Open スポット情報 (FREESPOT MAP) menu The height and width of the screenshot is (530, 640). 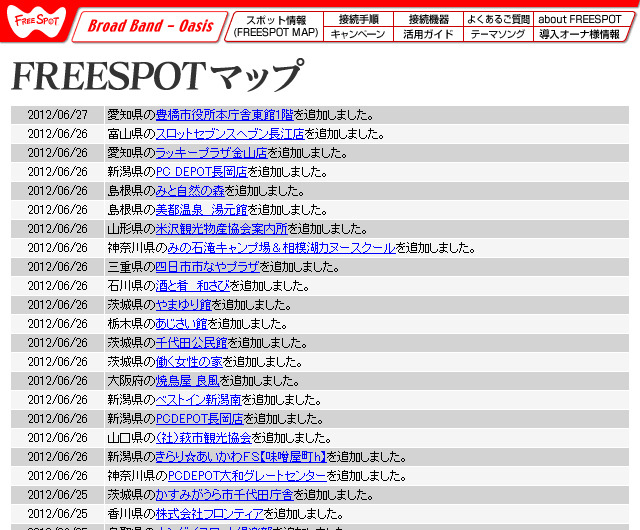pos(276,26)
